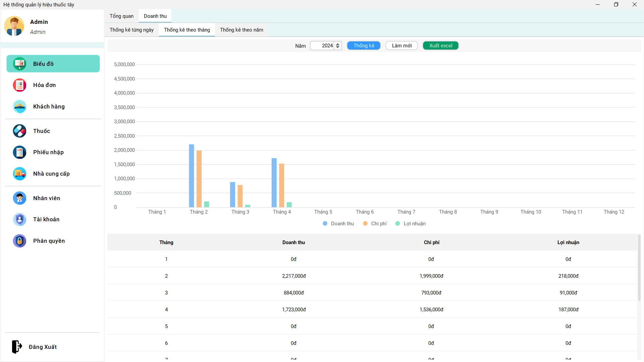644x362 pixels.
Task: Select the Nhân viên employee icon
Action: point(19,198)
